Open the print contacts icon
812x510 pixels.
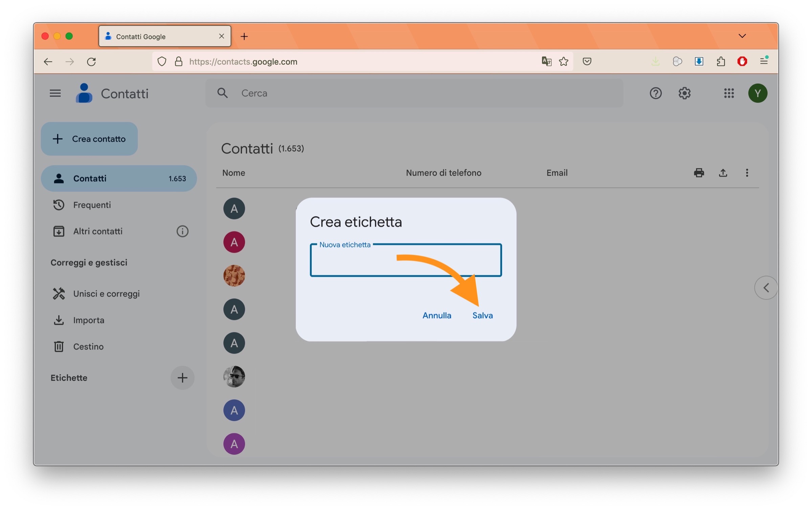(x=699, y=173)
